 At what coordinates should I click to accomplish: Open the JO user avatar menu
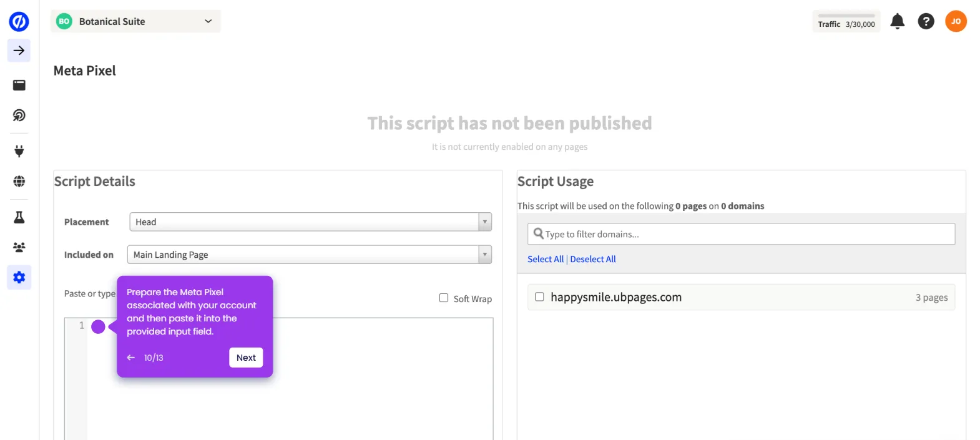pyautogui.click(x=956, y=21)
